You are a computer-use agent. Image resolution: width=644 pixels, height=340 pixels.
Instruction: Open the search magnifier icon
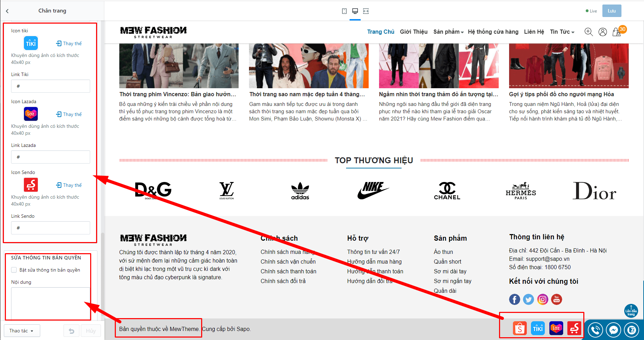(589, 32)
